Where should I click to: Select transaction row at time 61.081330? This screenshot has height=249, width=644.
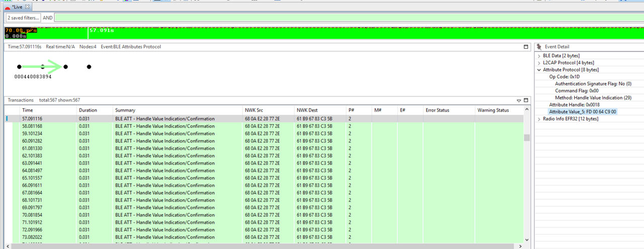(x=264, y=148)
